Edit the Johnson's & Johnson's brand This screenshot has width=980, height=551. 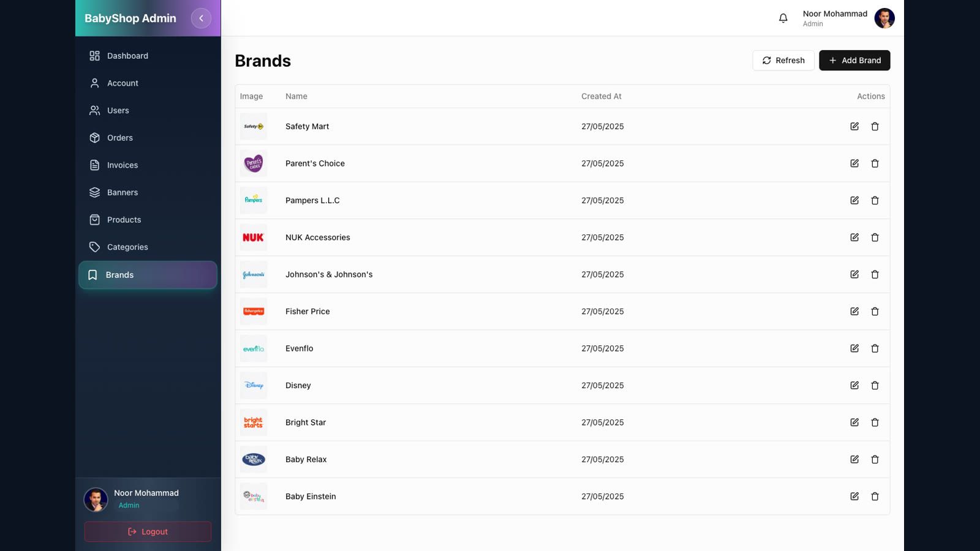[854, 274]
